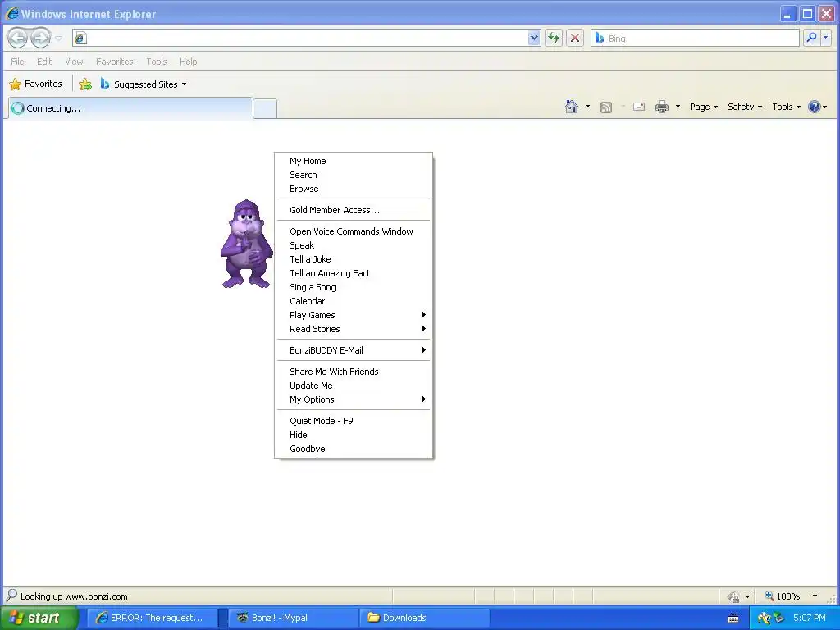Open the Tools menu in menu bar
Viewport: 840px width, 630px height.
[157, 62]
